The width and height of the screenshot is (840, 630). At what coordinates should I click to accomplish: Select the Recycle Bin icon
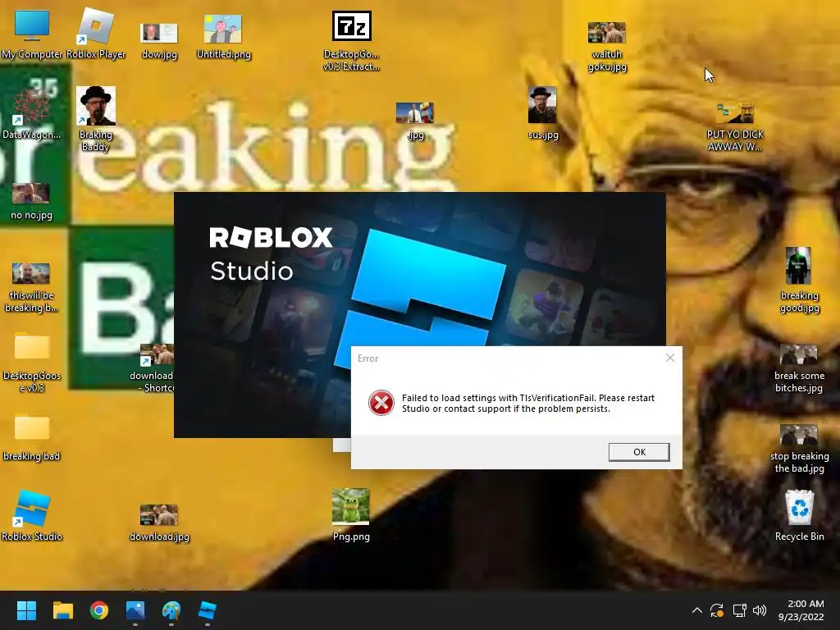[799, 515]
